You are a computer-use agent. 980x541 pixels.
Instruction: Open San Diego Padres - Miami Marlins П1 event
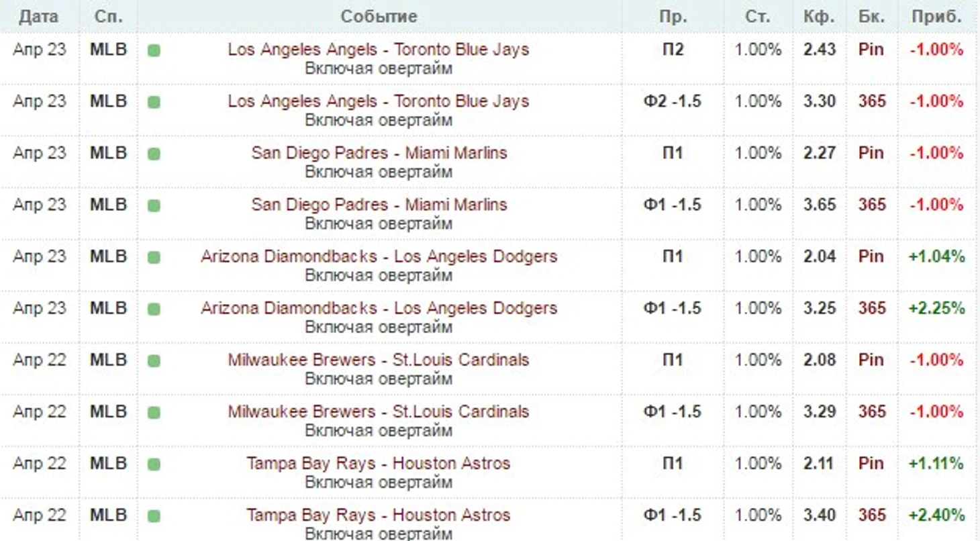pos(379,152)
